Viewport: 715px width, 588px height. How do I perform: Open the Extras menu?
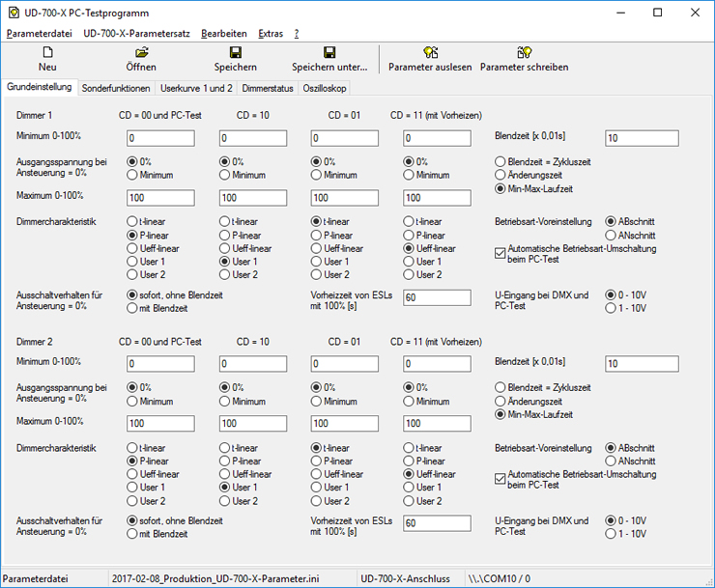tap(271, 33)
